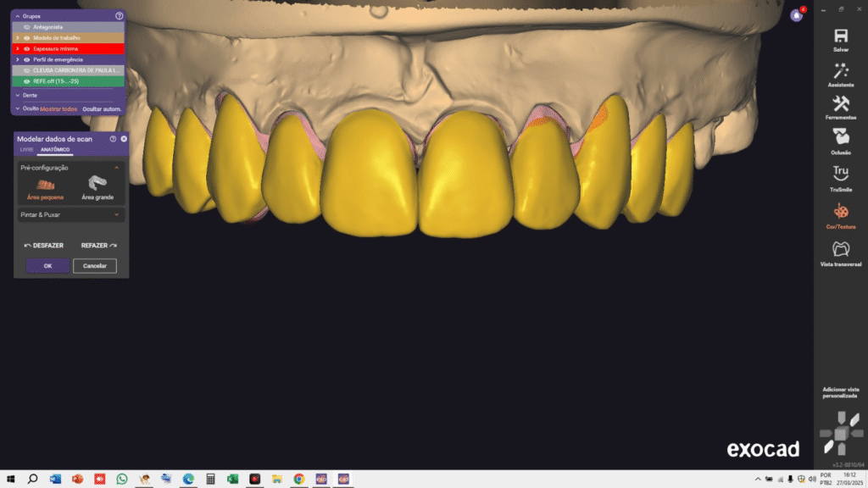Click the Salvar save icon
This screenshot has width=868, height=488.
pyautogui.click(x=841, y=36)
